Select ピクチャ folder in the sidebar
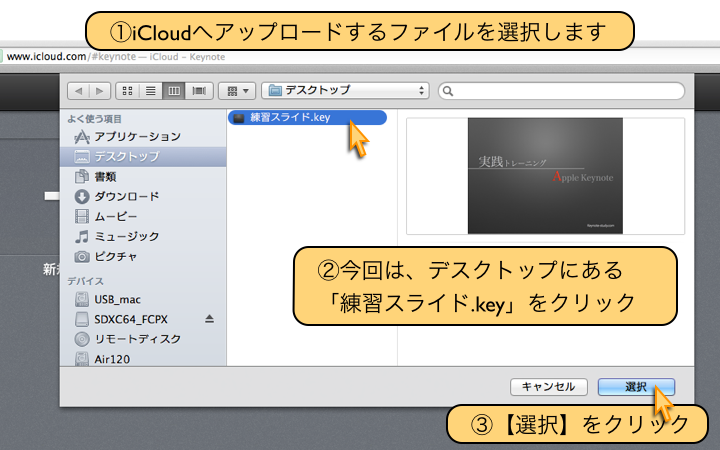This screenshot has height=450, width=720. tap(115, 256)
